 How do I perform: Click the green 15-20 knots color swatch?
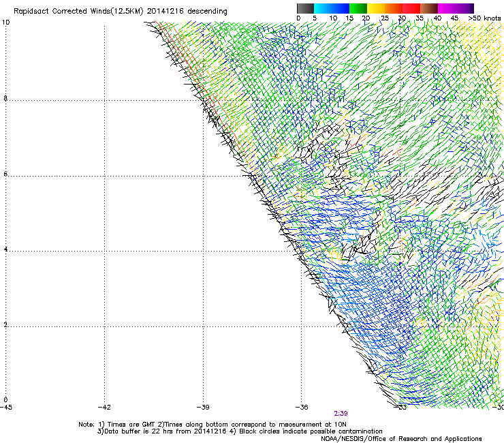coord(358,8)
